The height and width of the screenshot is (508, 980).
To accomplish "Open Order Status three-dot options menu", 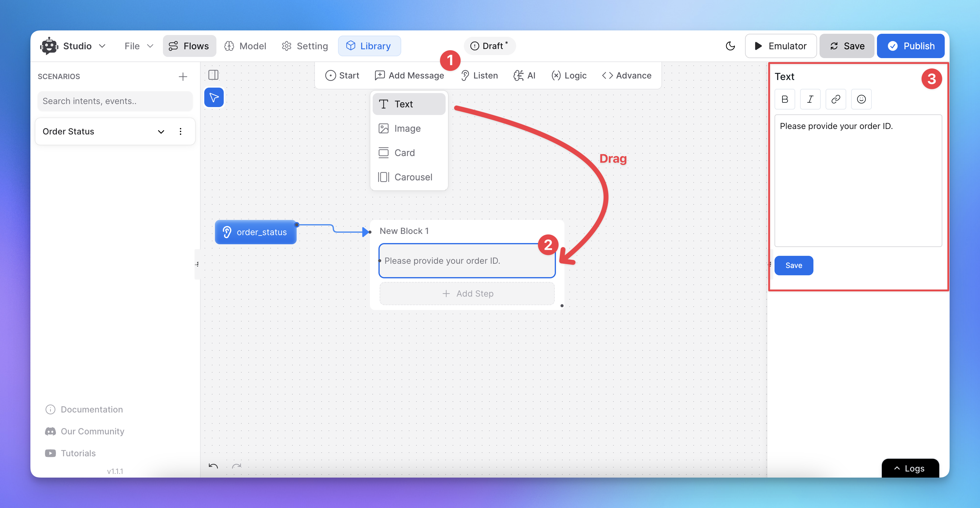I will pyautogui.click(x=180, y=131).
